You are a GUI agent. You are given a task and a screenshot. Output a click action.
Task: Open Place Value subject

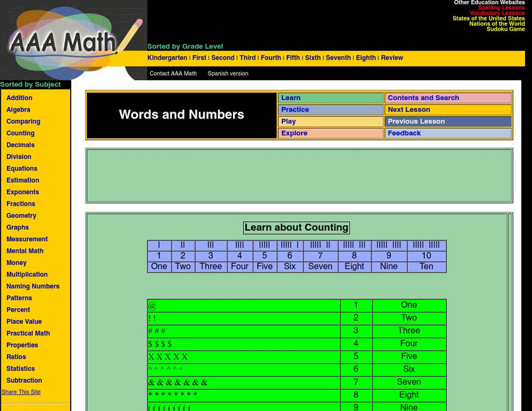(24, 321)
